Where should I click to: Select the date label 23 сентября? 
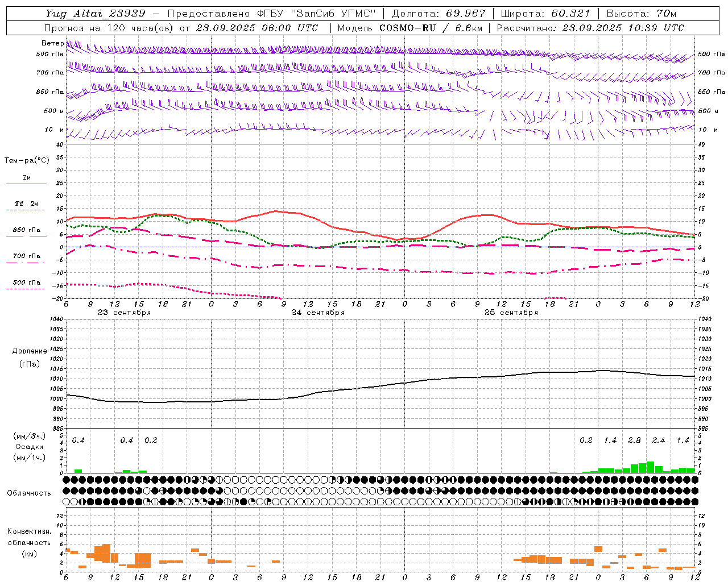(x=125, y=313)
